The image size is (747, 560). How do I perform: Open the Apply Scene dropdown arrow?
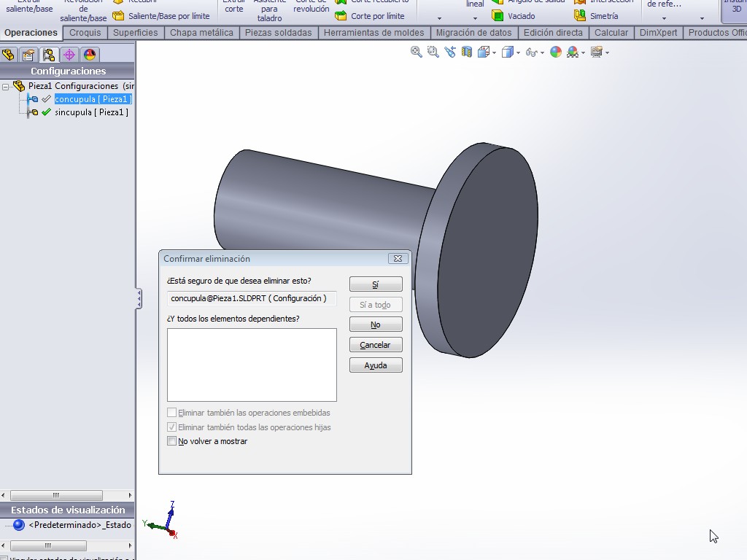(x=583, y=52)
